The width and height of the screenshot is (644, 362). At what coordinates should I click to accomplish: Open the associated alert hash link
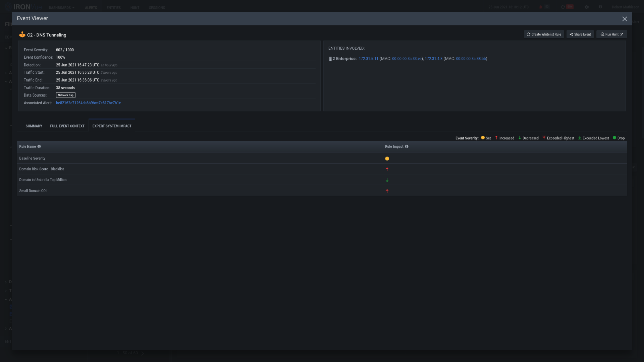(88, 103)
